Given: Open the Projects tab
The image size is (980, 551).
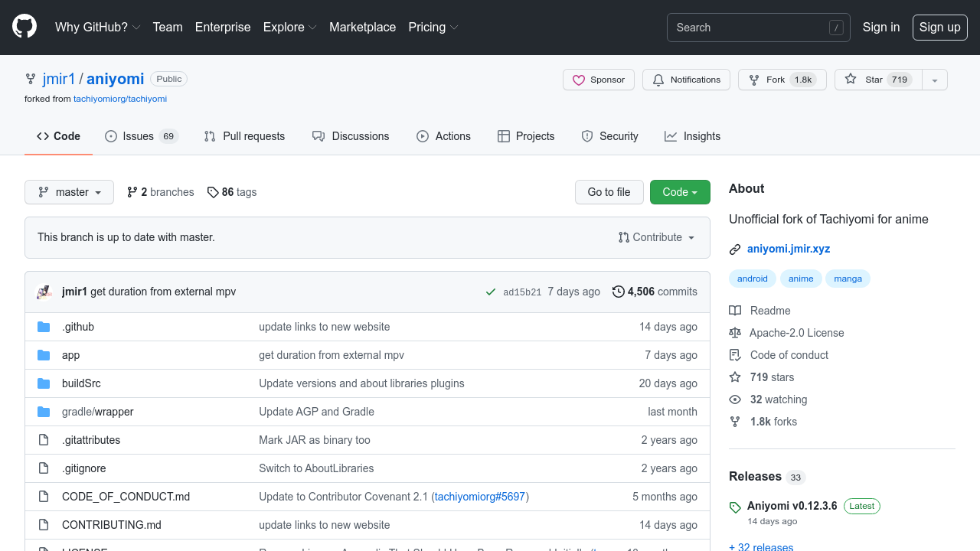Looking at the screenshot, I should 525,136.
